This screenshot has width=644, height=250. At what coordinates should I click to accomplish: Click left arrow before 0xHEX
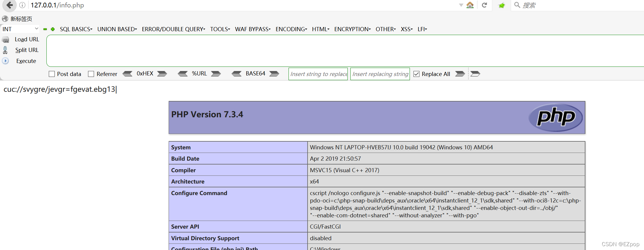click(x=128, y=74)
